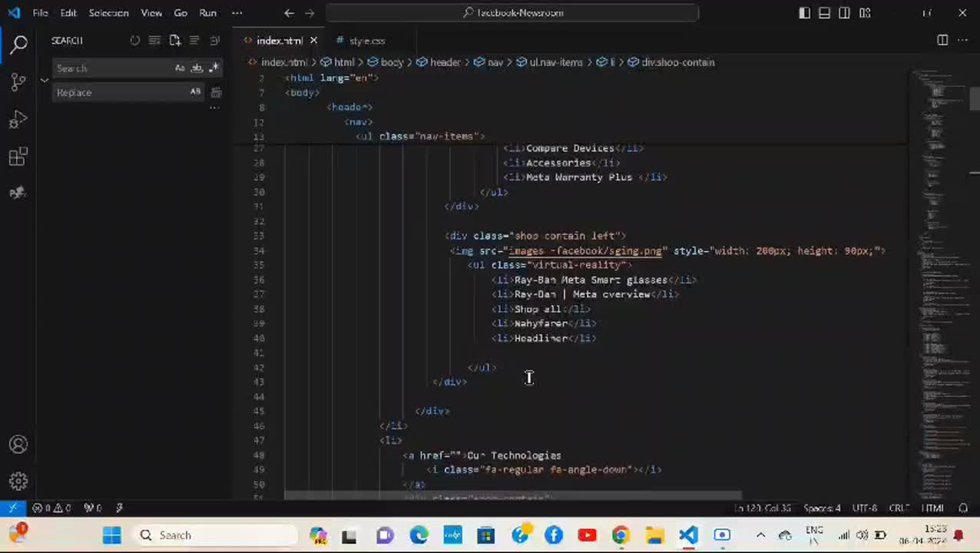This screenshot has width=980, height=553.
Task: Toggle Match Whole Word in search
Action: (x=196, y=68)
